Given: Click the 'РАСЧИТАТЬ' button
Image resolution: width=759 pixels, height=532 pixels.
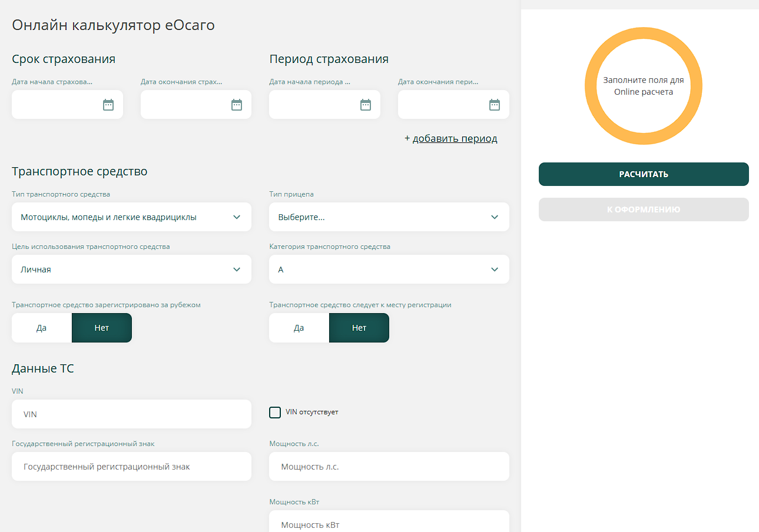Looking at the screenshot, I should pos(644,174).
